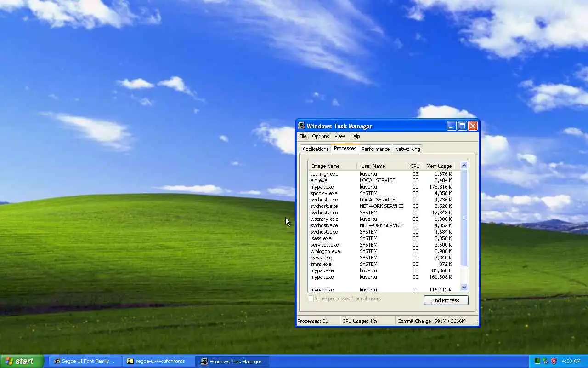Click the Safely Remove Hardware tray icon
The width and height of the screenshot is (588, 368).
tap(545, 361)
